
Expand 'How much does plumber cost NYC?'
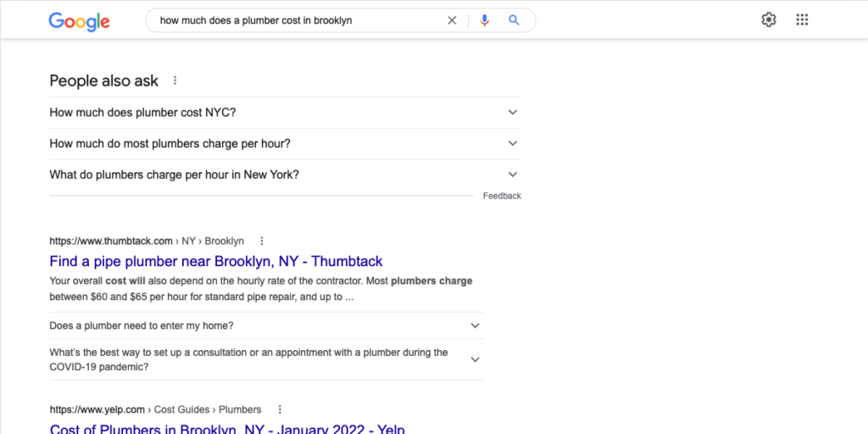click(285, 113)
